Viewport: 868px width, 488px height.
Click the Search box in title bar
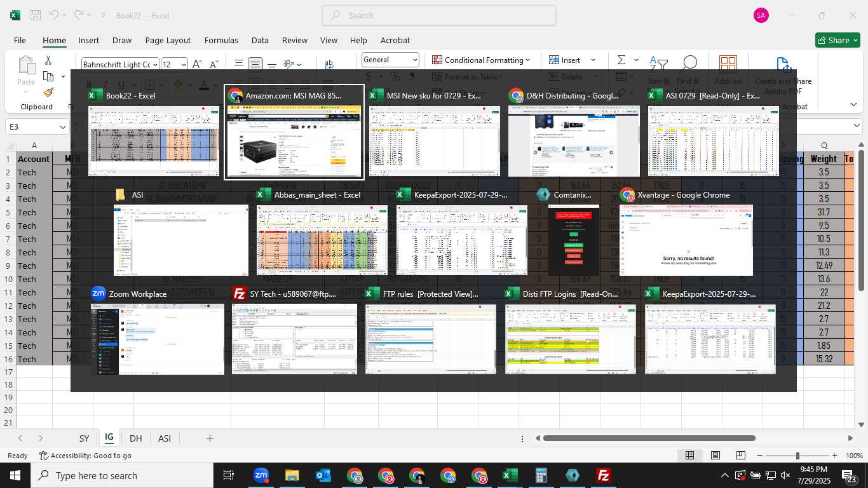[439, 15]
